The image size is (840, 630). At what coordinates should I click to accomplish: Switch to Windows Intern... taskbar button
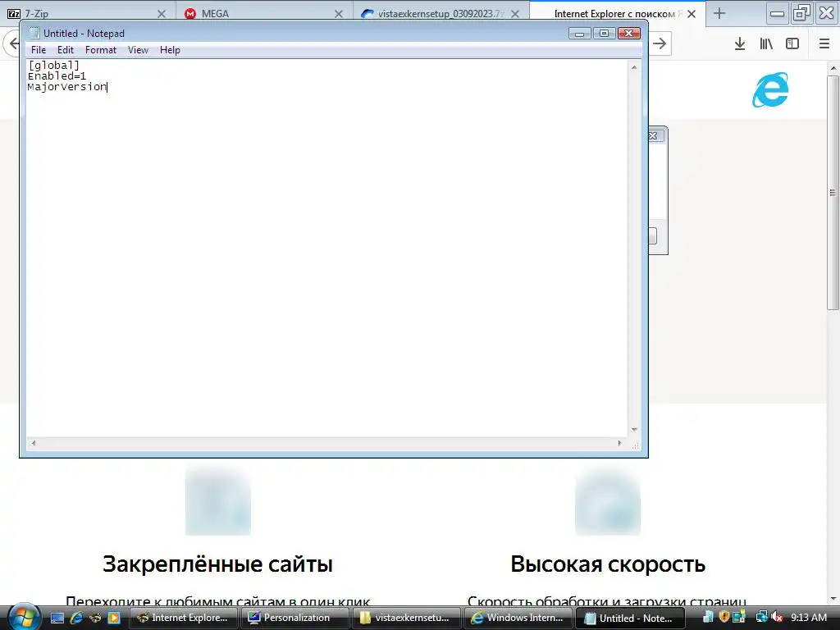pos(518,618)
